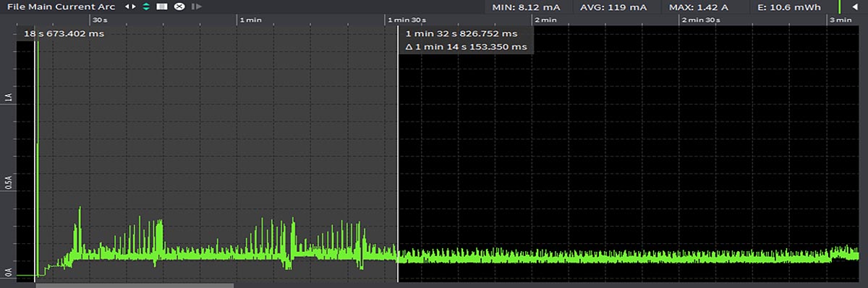Screen dimensions: 868x288
Task: Click the circled X clear icon
Action: coord(179,7)
